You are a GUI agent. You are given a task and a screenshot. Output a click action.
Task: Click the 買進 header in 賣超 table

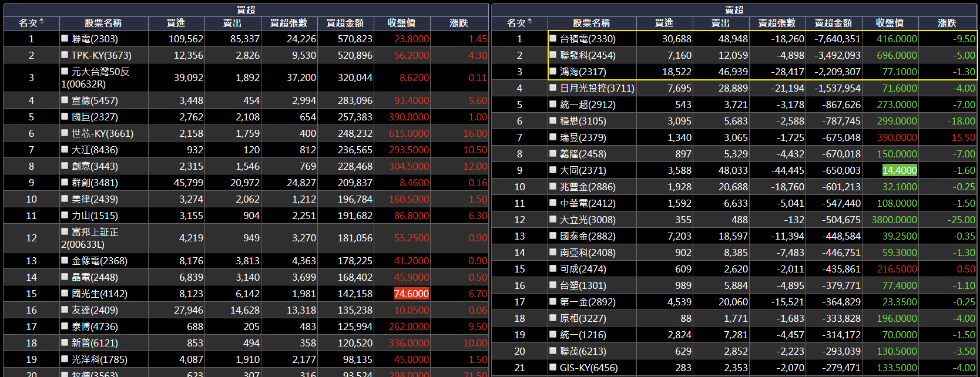click(664, 23)
